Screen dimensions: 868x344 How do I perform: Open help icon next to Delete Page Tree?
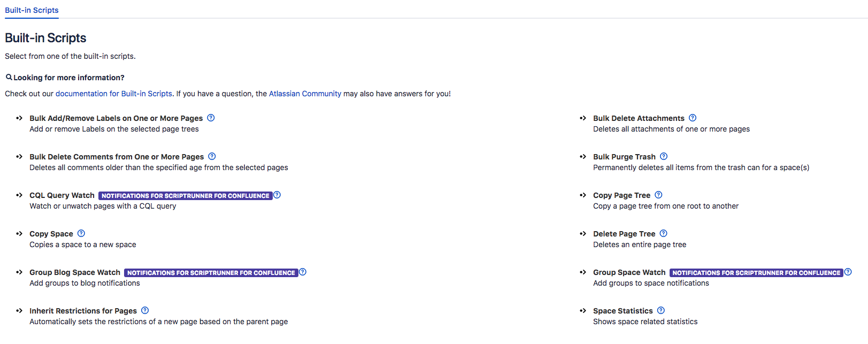click(663, 233)
